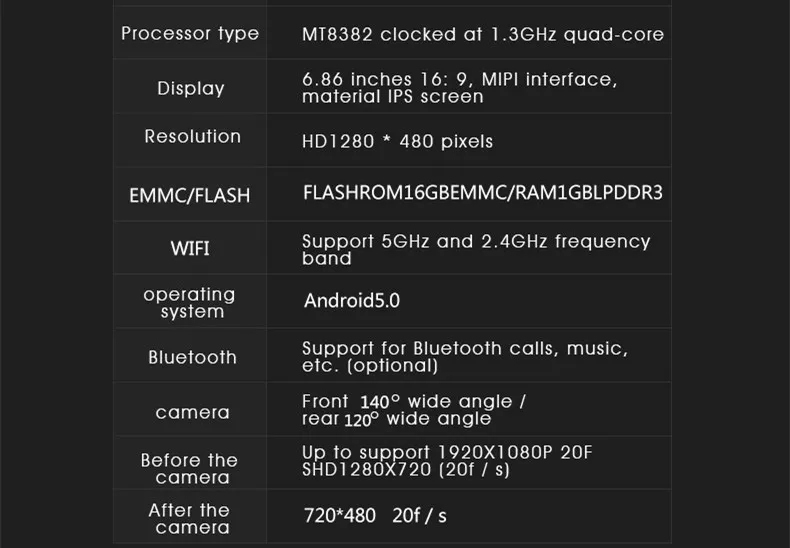790x548 pixels.
Task: Select the Android5.0 value
Action: pos(352,301)
